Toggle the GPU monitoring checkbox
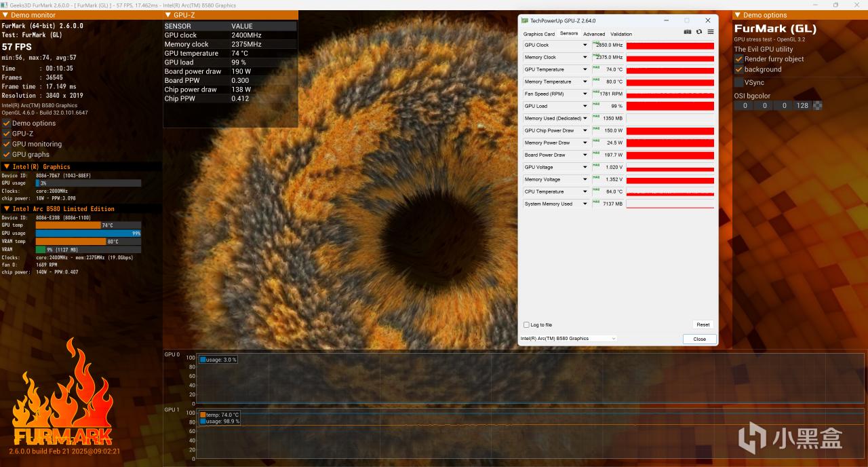868x467 pixels. pos(6,144)
